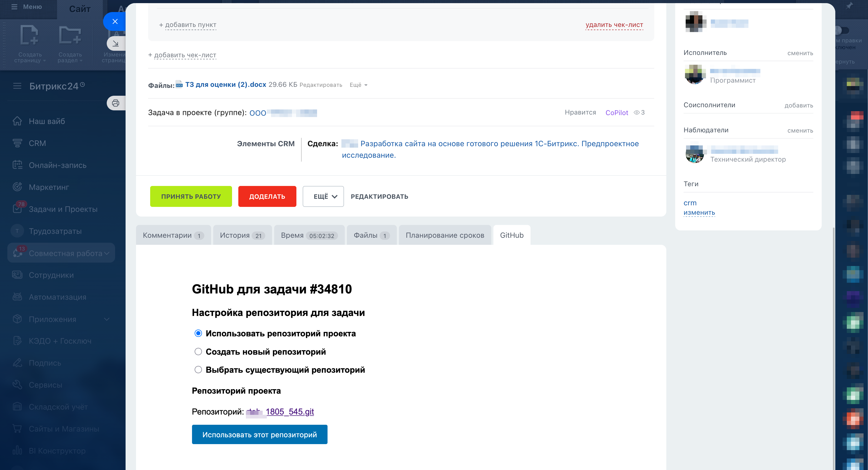This screenshot has height=470, width=868.
Task: Select Создать новый репозиторий option
Action: tap(198, 352)
